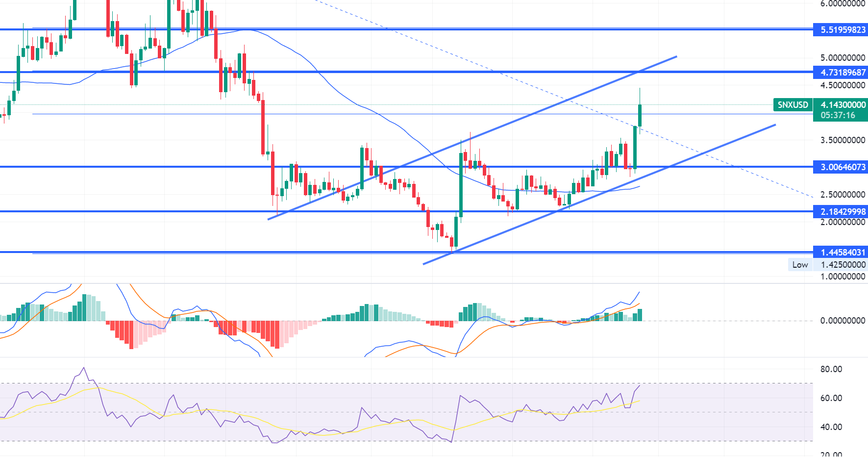Screen dimensions: 868x457
Task: Click the MACD zero line value 0.00000000
Action: (x=843, y=321)
